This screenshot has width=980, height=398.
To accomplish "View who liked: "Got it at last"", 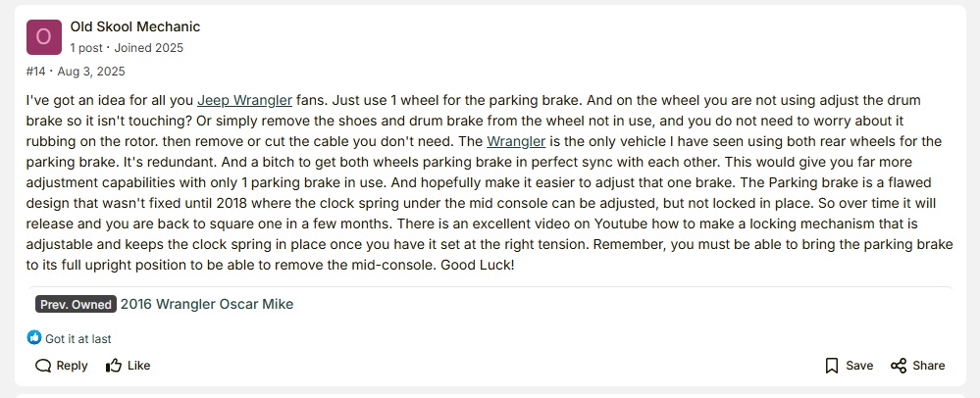I will (x=78, y=338).
